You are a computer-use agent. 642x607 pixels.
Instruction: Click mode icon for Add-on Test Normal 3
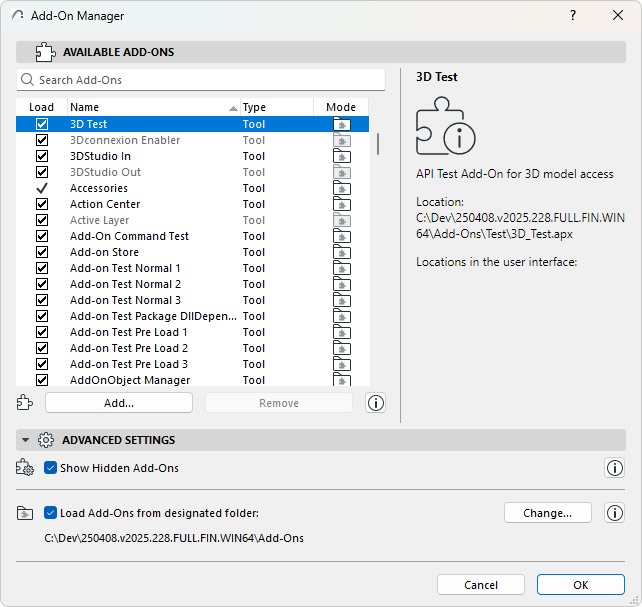[342, 300]
